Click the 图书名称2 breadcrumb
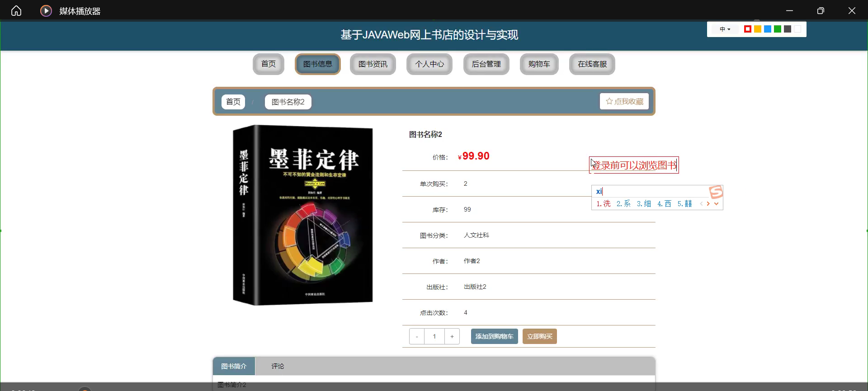 [288, 102]
